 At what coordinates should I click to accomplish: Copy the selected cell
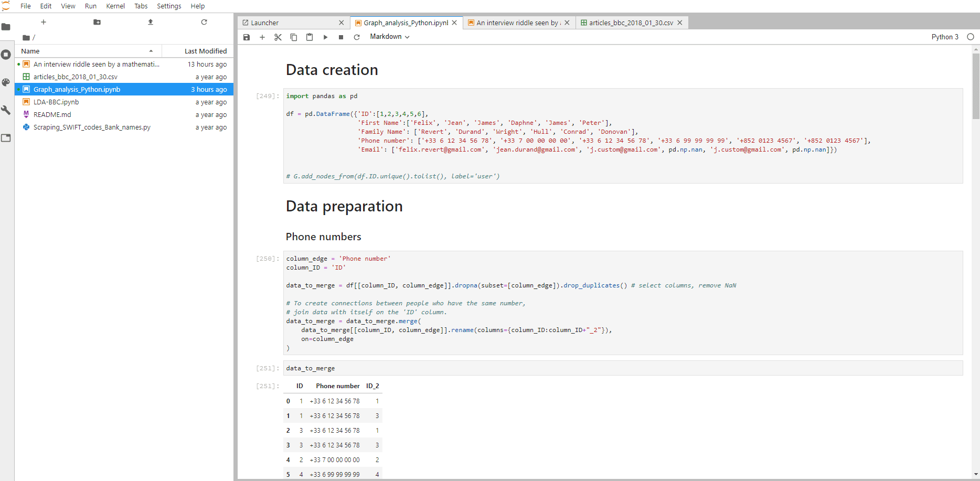[294, 37]
